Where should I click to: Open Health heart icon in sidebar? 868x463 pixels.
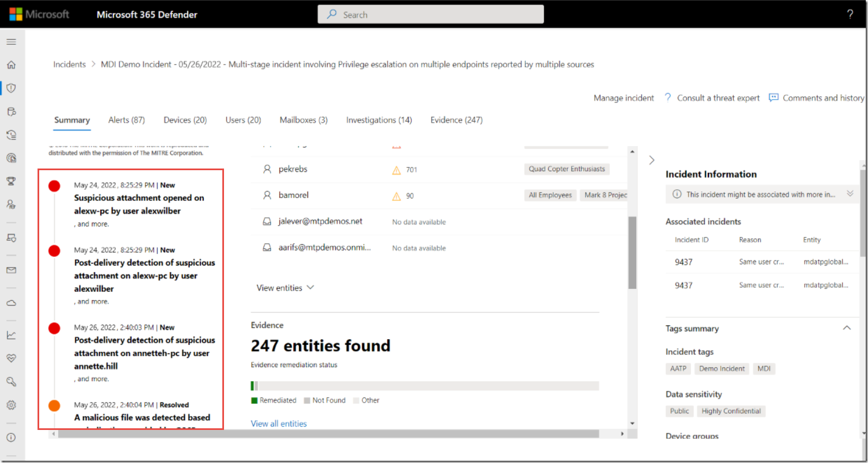click(11, 358)
